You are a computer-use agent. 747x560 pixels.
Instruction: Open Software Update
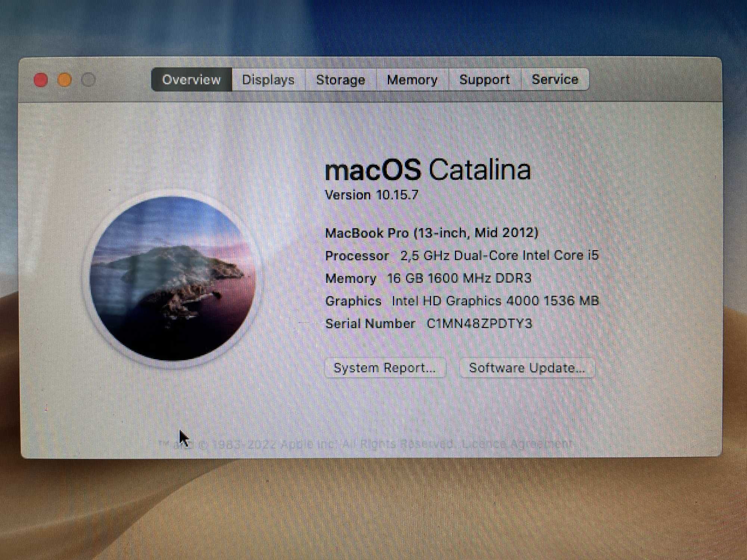527,368
